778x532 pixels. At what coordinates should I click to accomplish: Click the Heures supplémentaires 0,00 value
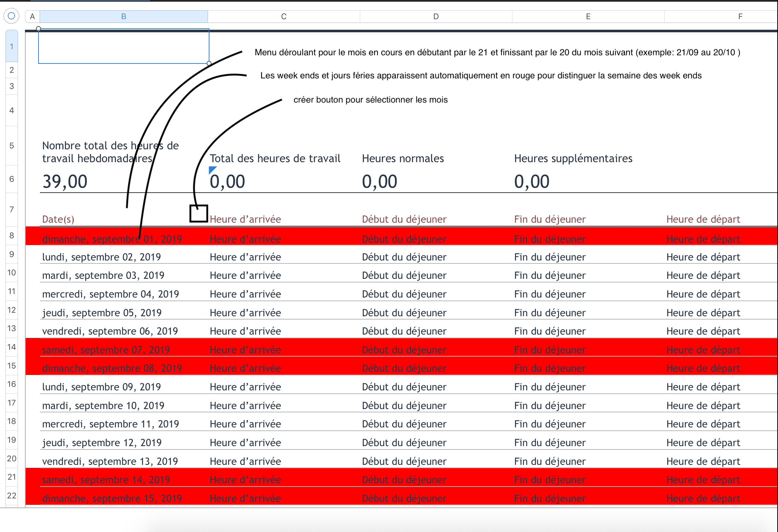[532, 182]
